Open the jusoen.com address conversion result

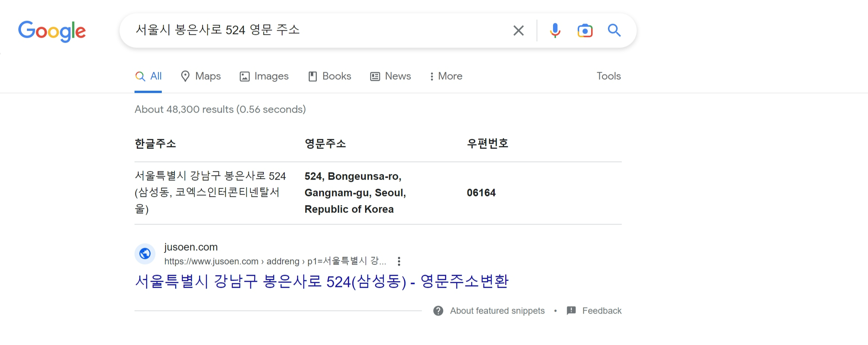click(x=322, y=282)
